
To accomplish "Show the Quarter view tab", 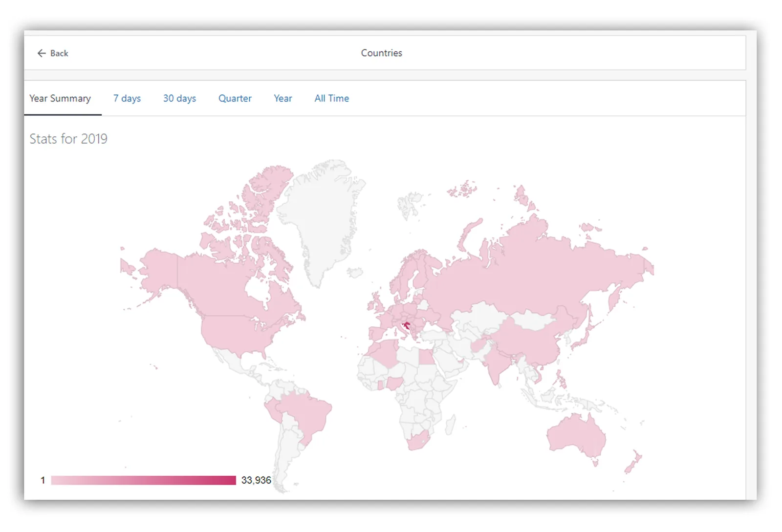I will 235,98.
